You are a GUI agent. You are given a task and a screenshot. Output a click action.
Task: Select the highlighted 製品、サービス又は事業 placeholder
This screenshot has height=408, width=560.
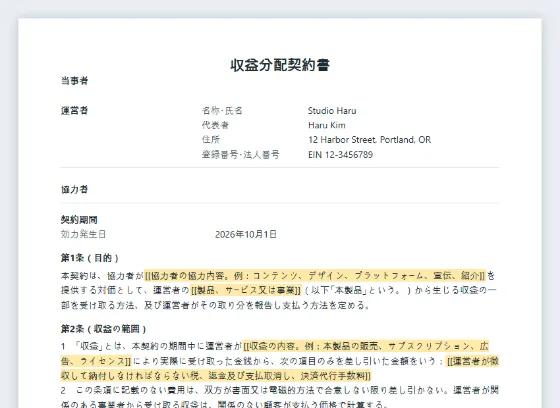(246, 290)
